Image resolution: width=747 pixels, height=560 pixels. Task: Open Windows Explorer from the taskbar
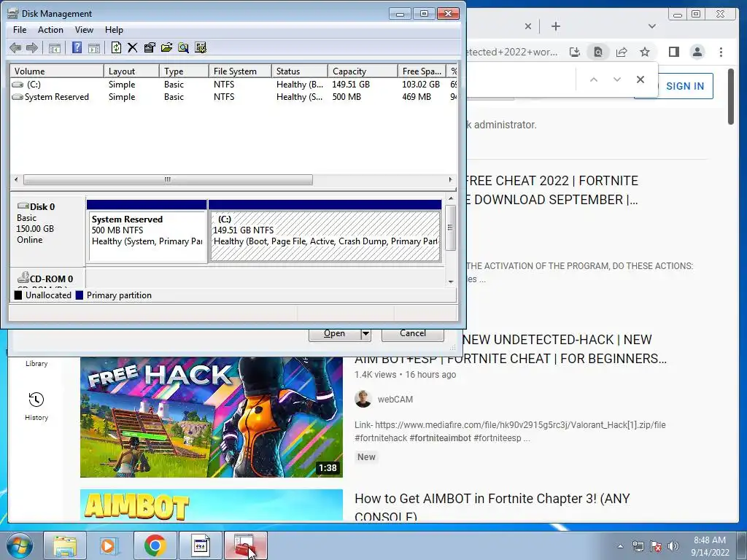[x=65, y=545]
